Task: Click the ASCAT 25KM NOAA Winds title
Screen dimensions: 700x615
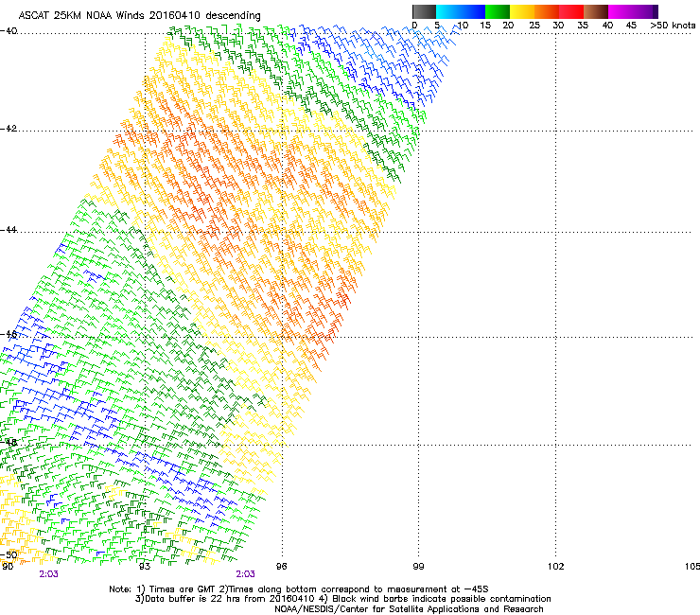Action: (x=139, y=15)
